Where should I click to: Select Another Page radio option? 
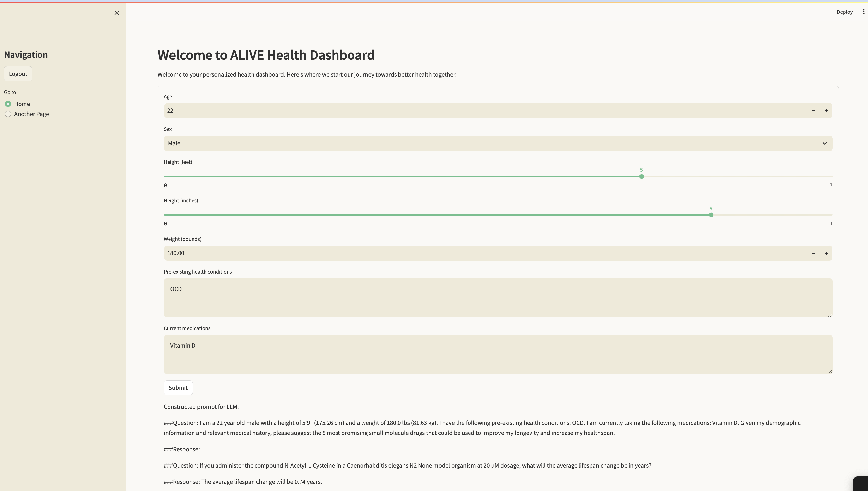[8, 114]
